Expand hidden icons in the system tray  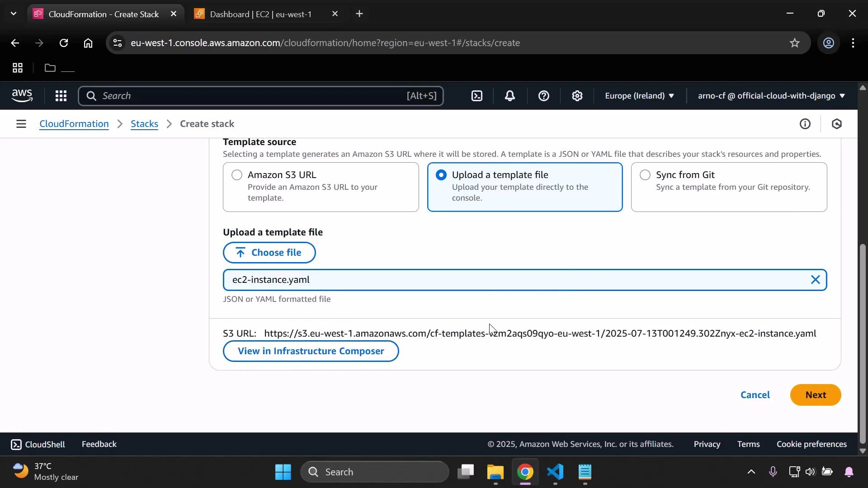tap(751, 472)
